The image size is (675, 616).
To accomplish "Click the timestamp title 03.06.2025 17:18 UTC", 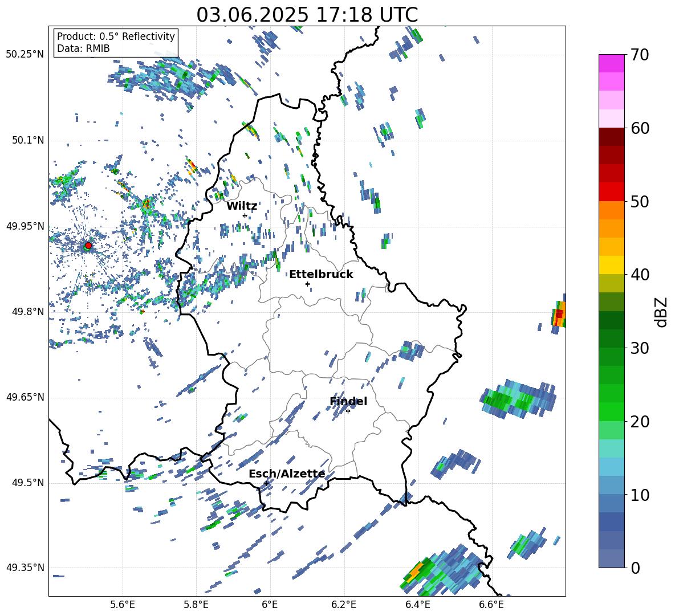I will 307,15.
